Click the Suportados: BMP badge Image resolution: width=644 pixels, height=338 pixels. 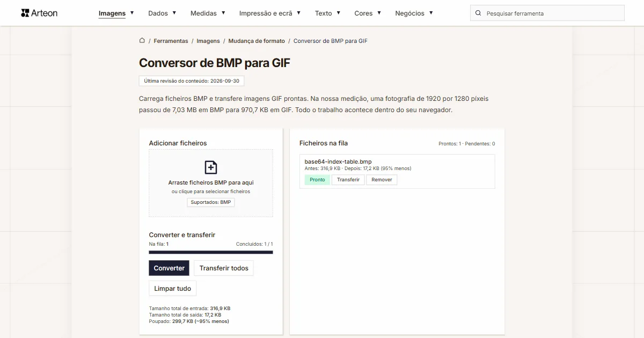point(211,202)
